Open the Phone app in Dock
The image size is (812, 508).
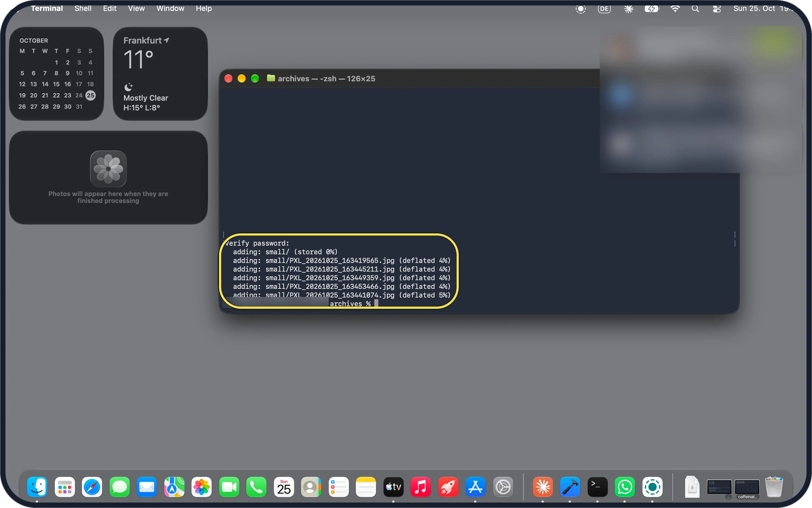[256, 487]
